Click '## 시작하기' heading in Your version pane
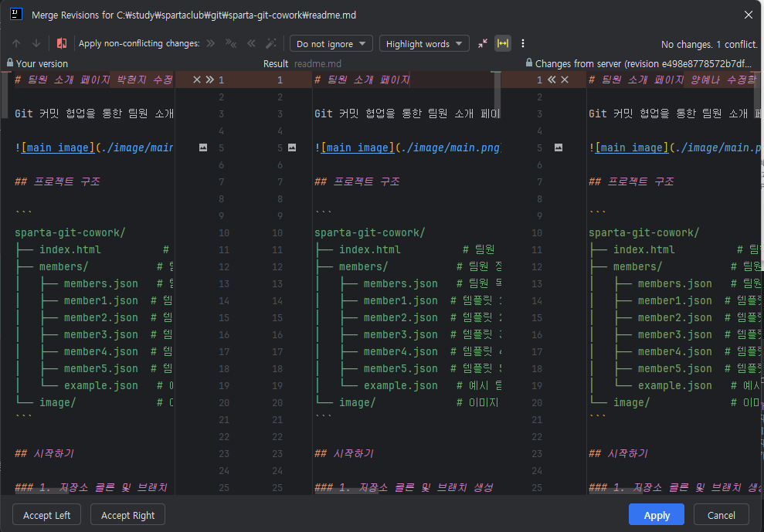Screen dimensions: 764x532 click(x=44, y=453)
